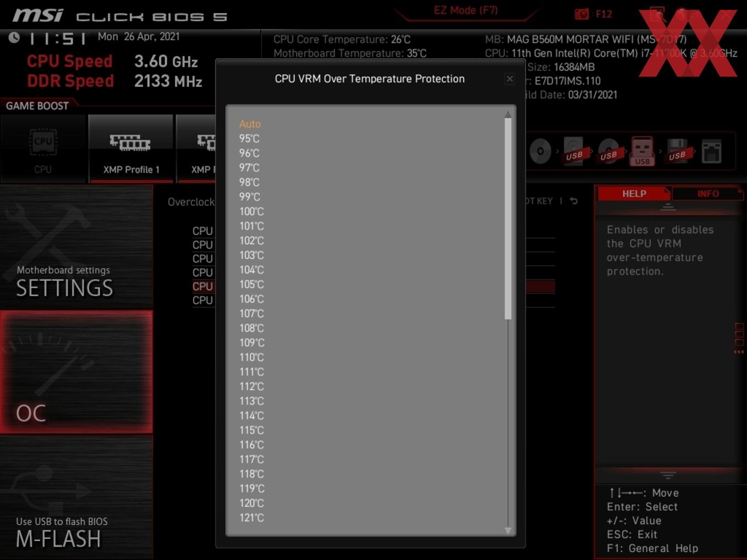Select the 102°C entry
The image size is (747, 560).
(x=252, y=240)
